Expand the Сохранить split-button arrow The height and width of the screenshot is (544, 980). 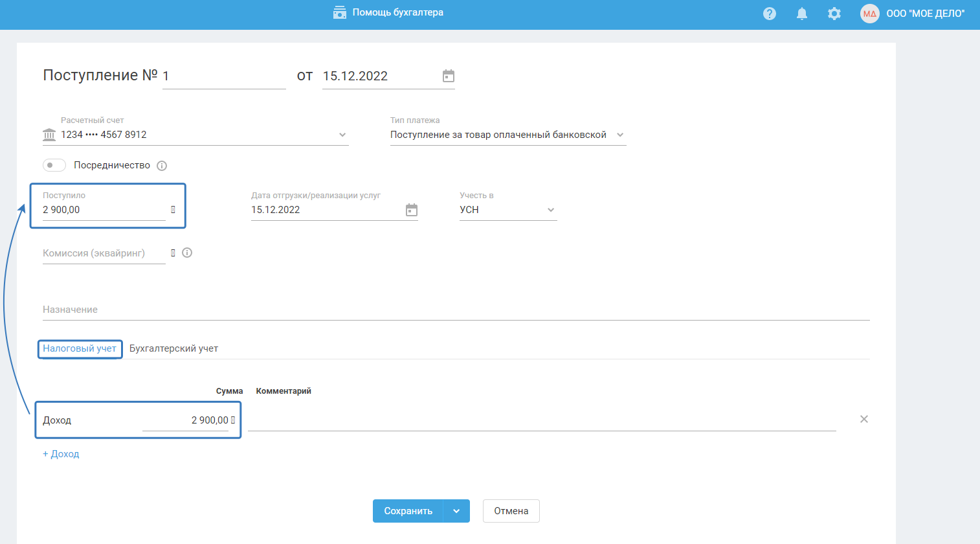[456, 511]
